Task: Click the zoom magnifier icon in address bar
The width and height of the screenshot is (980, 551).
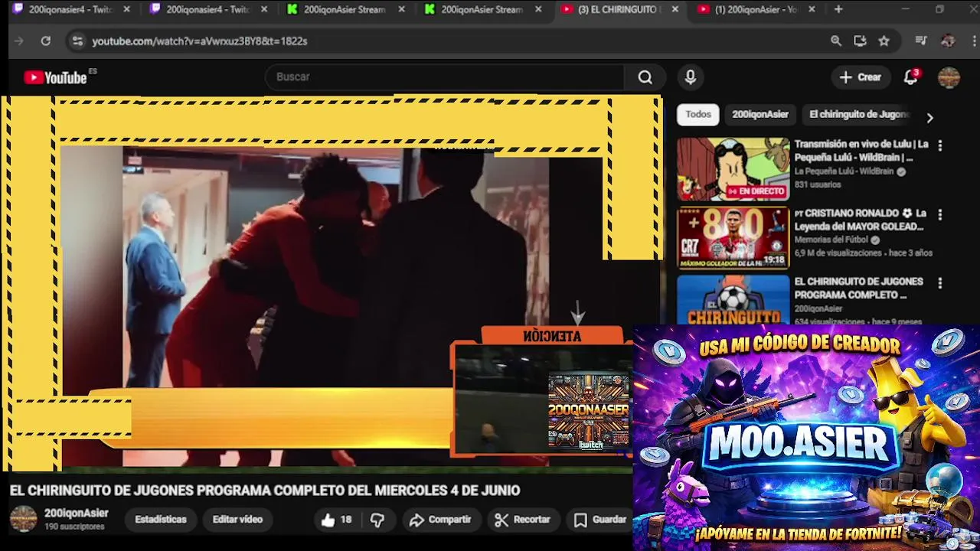Action: click(x=836, y=41)
